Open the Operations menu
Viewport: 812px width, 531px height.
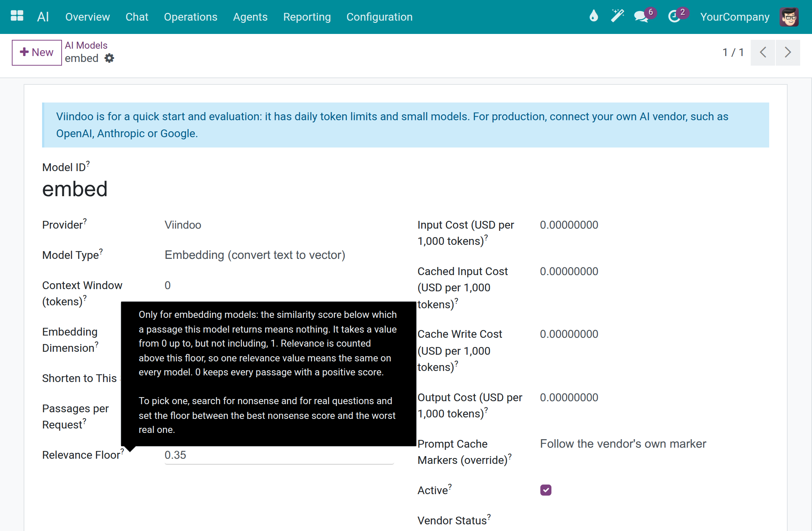[191, 17]
